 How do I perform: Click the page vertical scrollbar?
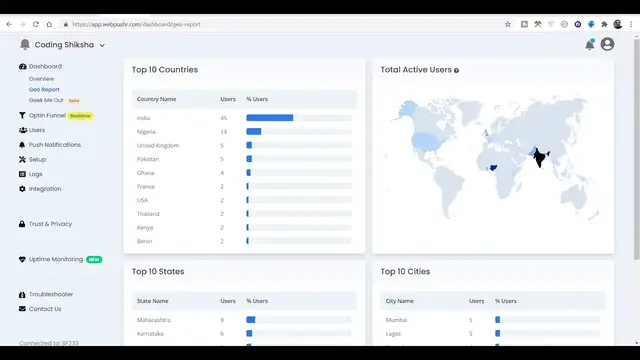pyautogui.click(x=636, y=149)
